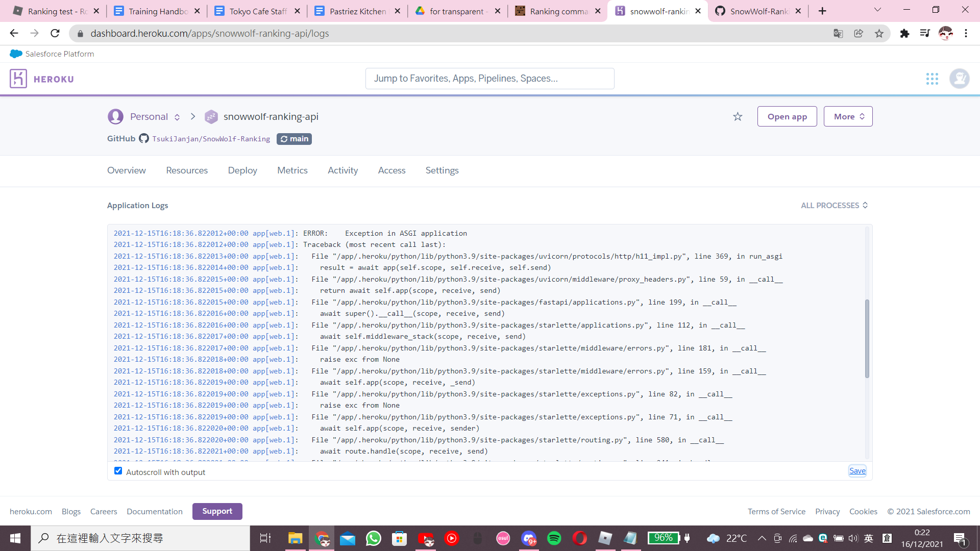Open the taskbar clock and date
980x551 pixels.
coord(922,538)
